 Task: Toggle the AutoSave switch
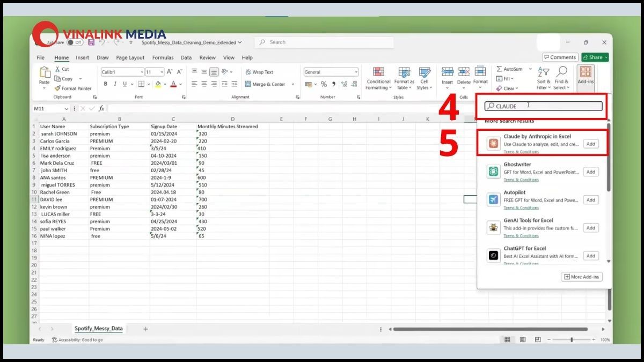tap(75, 42)
